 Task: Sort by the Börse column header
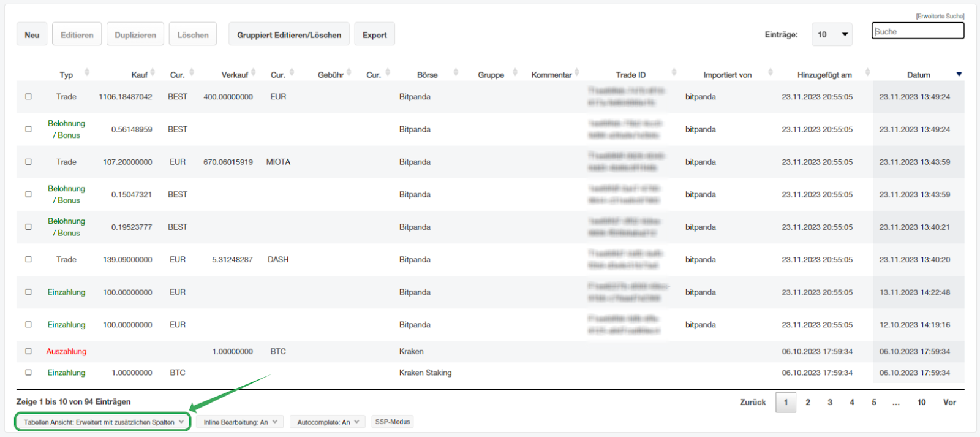428,75
